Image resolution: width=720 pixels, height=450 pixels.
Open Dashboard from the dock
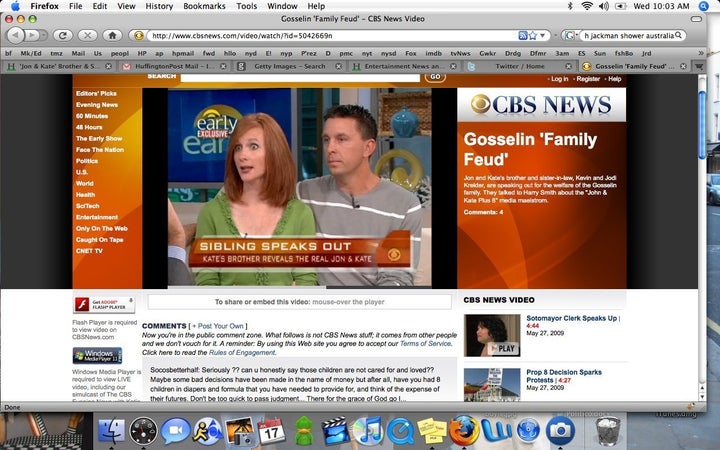pos(143,431)
